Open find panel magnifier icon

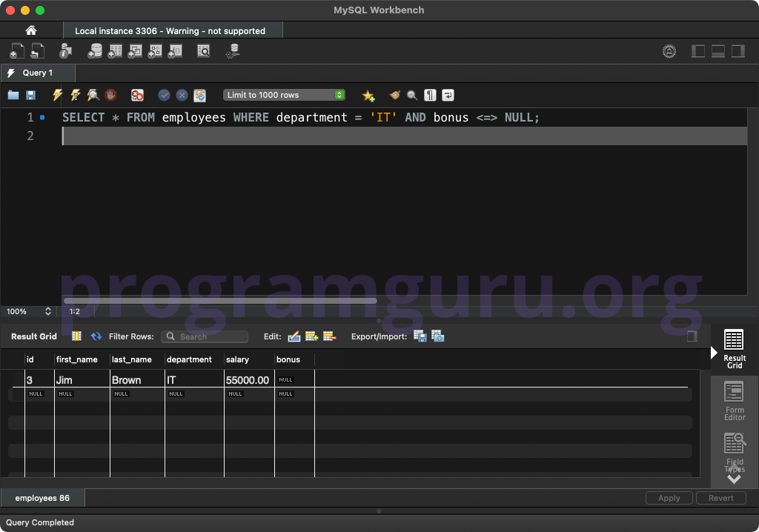pos(412,95)
